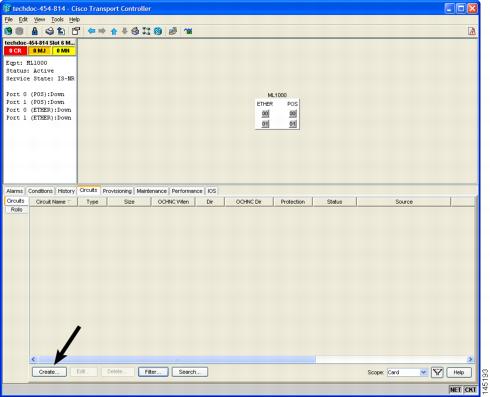Click the lock node icon in toolbar

[35, 31]
